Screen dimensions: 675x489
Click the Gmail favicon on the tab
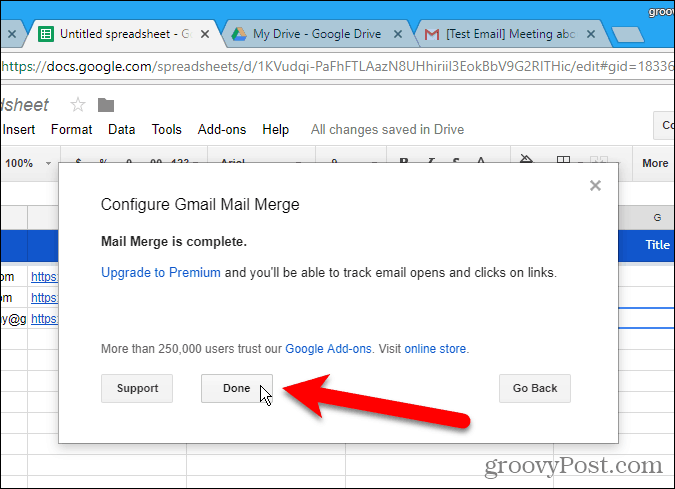pos(432,34)
